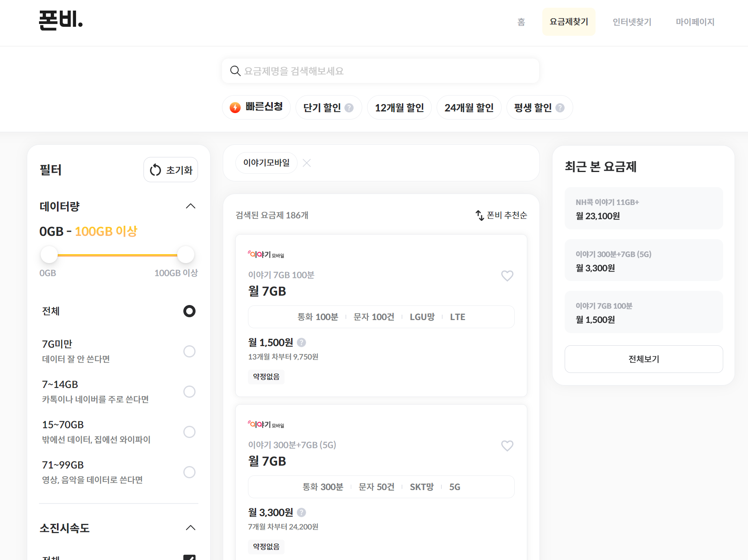
Task: Toggle the 전체 checkbox under 소진시속도
Action: [x=189, y=558]
